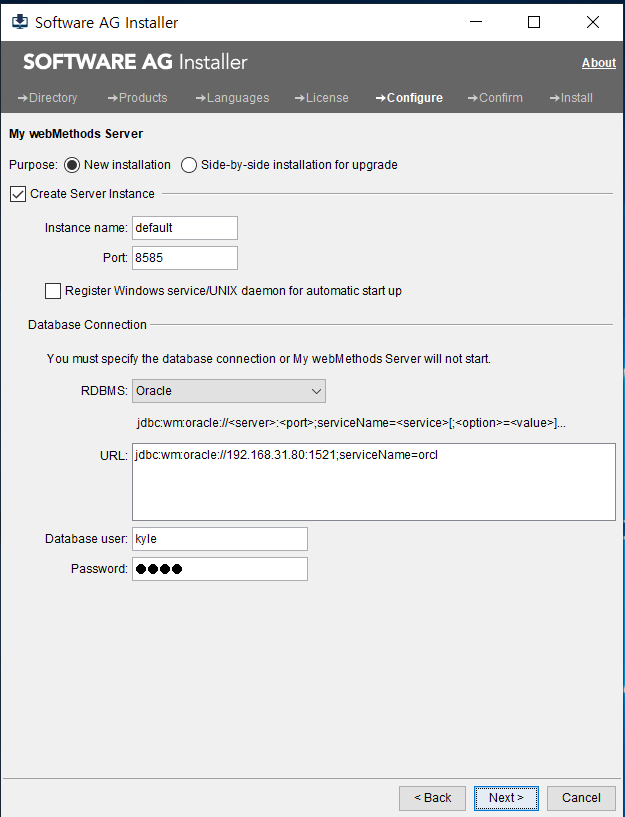Click the JDBC URL format hint text
625x817 pixels.
pyautogui.click(x=351, y=423)
